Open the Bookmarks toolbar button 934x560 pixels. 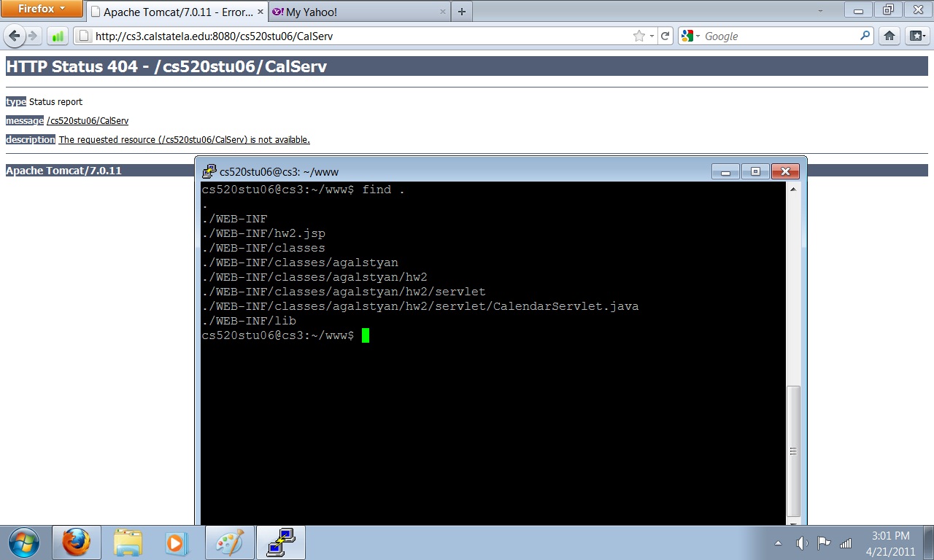[x=916, y=36]
